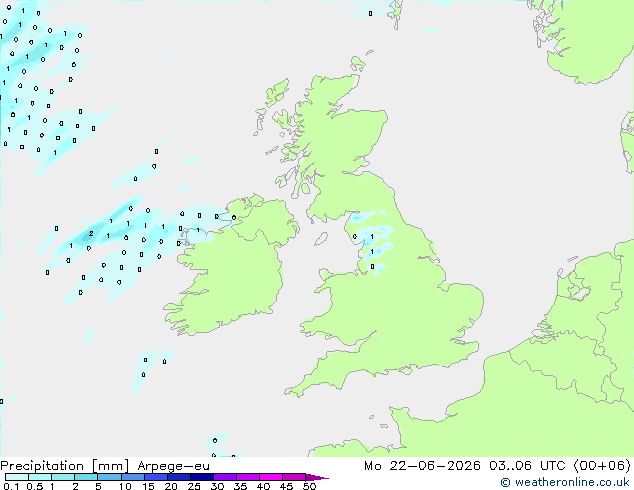Image resolution: width=634 pixels, height=490 pixels.
Task: Click the legend swatch for 20–25 mm
Action: coord(178,477)
